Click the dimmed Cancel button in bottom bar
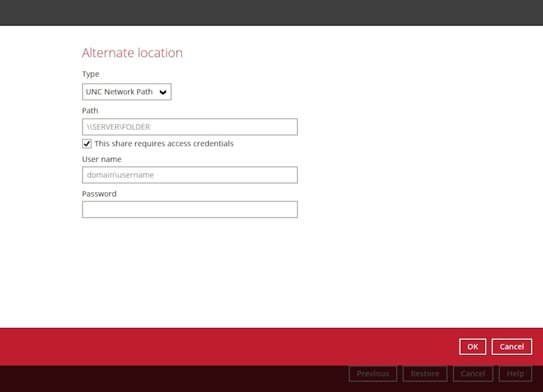The height and width of the screenshot is (392, 543). pyautogui.click(x=473, y=374)
